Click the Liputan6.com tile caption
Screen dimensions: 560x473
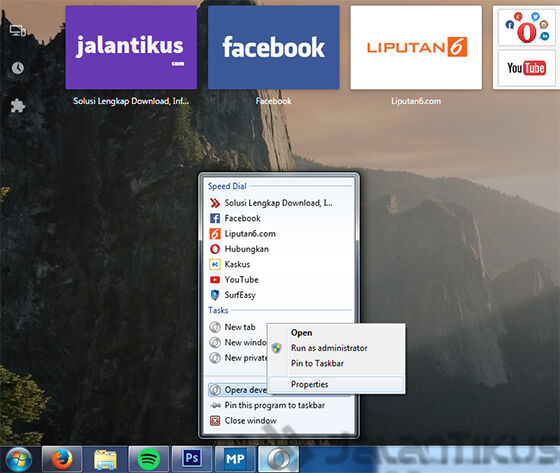point(416,101)
